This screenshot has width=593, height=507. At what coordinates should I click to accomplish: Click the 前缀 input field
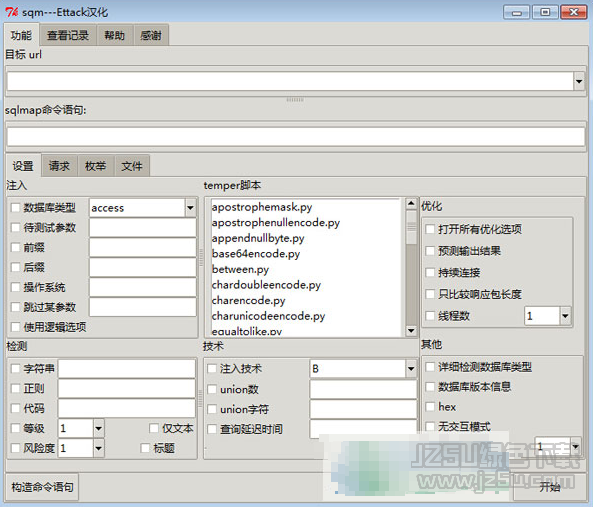click(x=143, y=248)
